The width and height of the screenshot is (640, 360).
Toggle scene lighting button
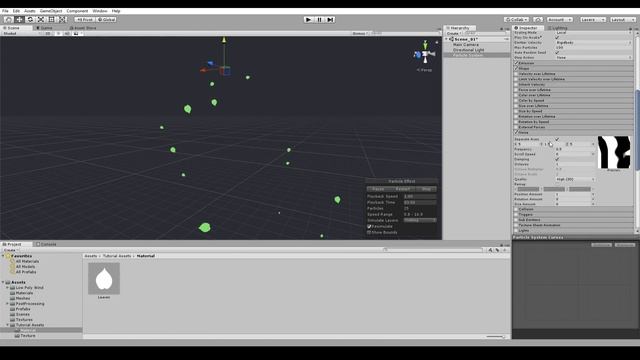58,33
